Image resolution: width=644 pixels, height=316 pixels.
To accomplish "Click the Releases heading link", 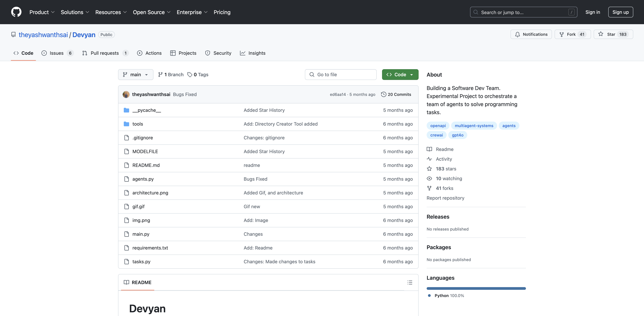I will coord(438,217).
